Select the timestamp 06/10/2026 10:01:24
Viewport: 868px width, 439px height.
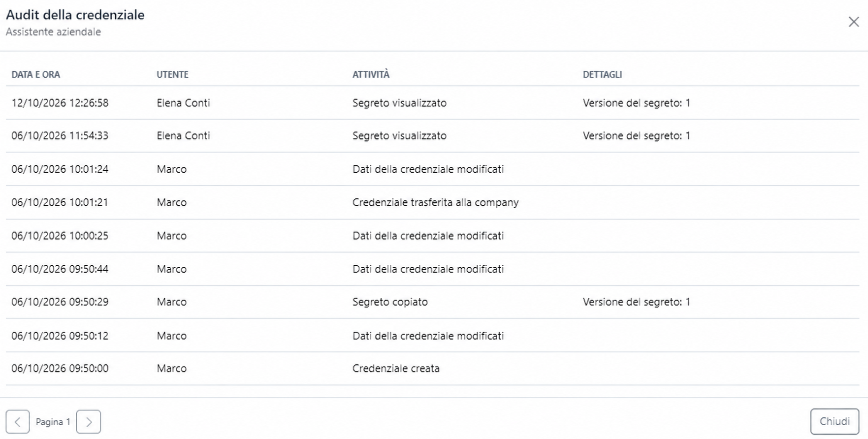[x=60, y=169]
